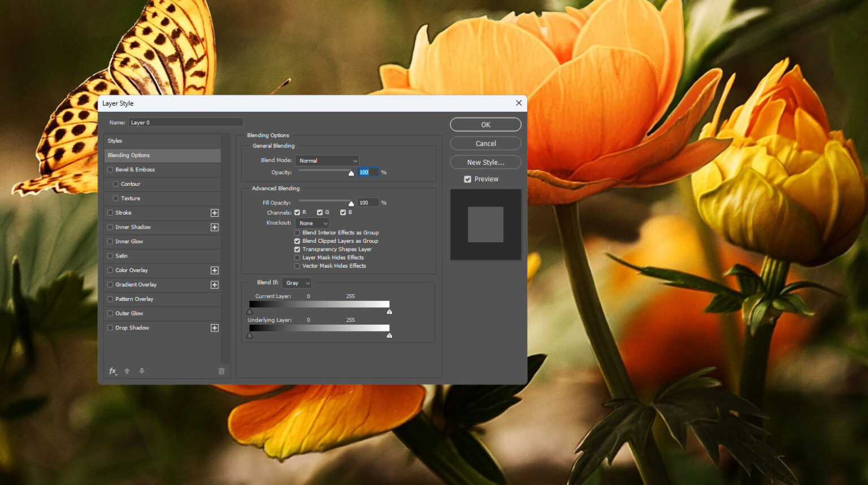The image size is (868, 485).
Task: Click the move-effect-down arrow icon
Action: tap(142, 371)
